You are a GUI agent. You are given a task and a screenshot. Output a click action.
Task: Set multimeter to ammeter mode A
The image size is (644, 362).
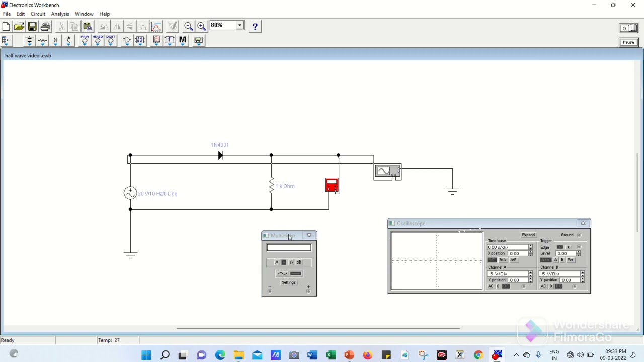click(277, 262)
